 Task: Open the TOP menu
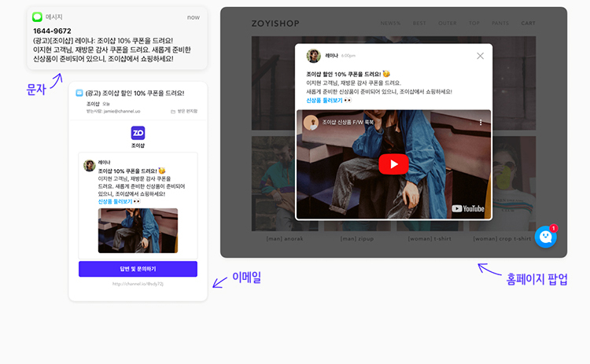(474, 24)
